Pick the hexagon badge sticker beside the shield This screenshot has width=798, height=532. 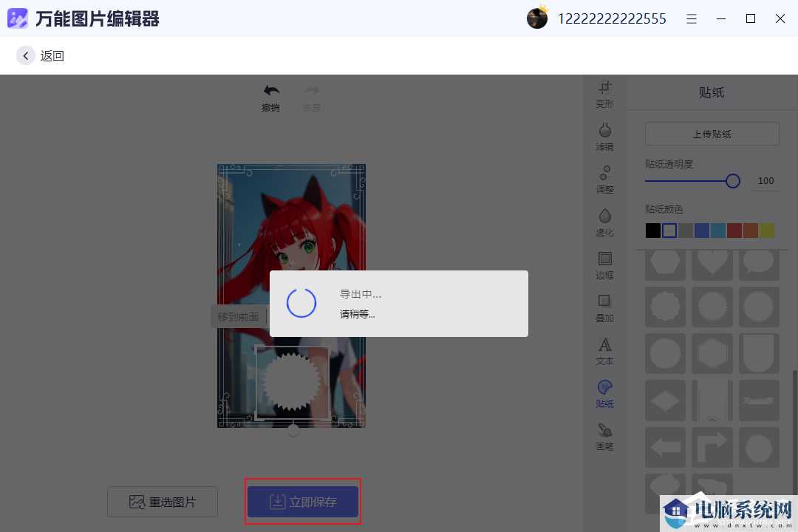click(x=712, y=353)
